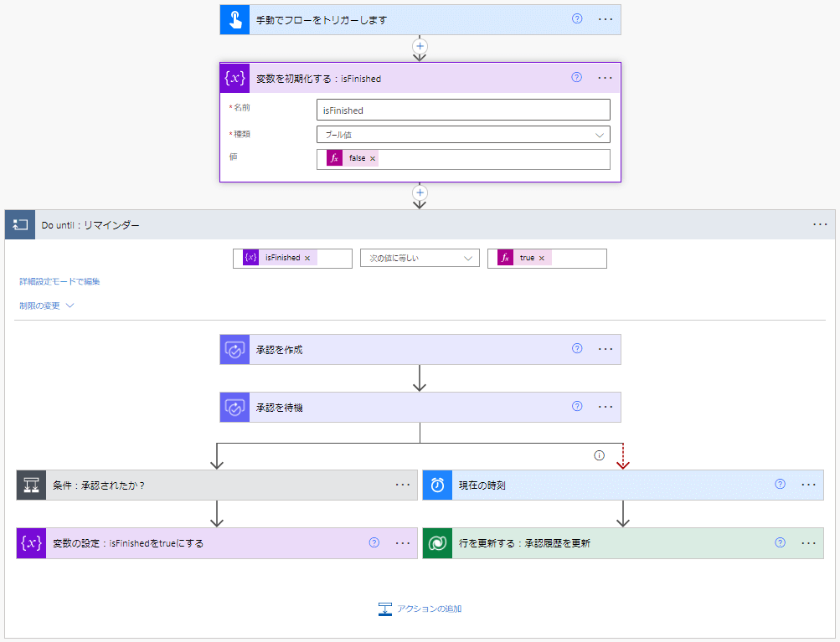Open the 次の値に等しい operator dropdown
This screenshot has width=840, height=642.
coord(420,259)
